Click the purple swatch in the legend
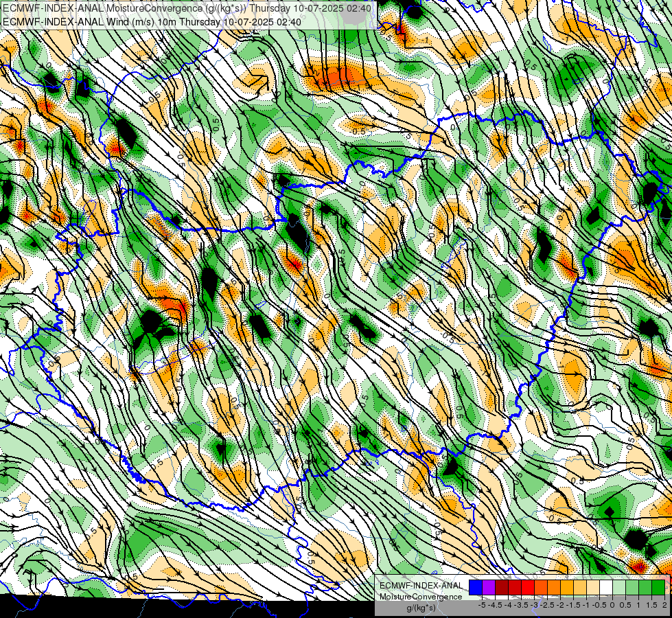This screenshot has width=672, height=618. 489,587
